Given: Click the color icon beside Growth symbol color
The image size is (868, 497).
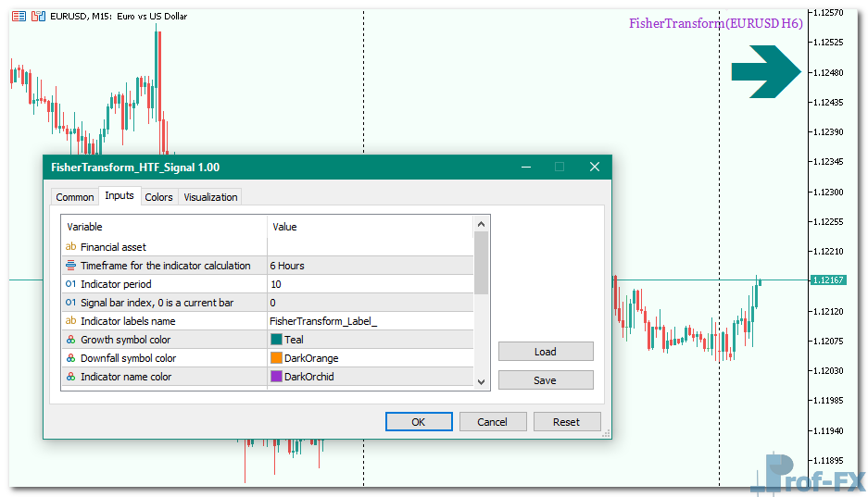Looking at the screenshot, I should tap(70, 340).
